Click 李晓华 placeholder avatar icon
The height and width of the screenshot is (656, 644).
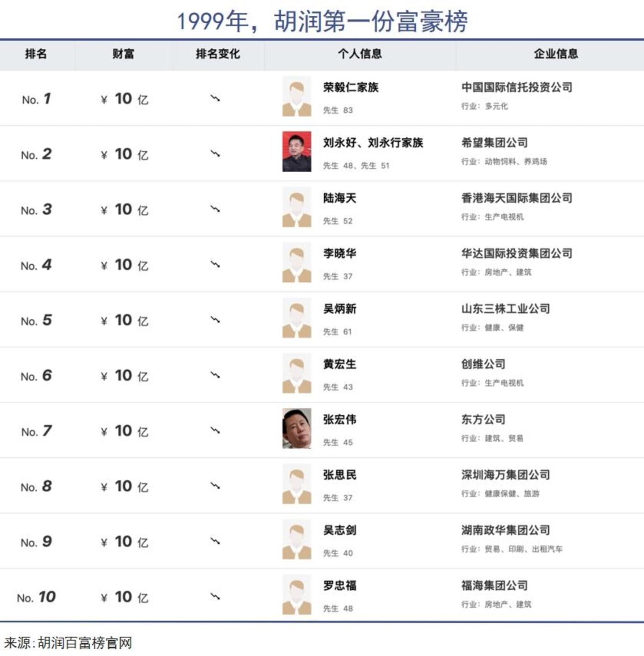coord(297,262)
